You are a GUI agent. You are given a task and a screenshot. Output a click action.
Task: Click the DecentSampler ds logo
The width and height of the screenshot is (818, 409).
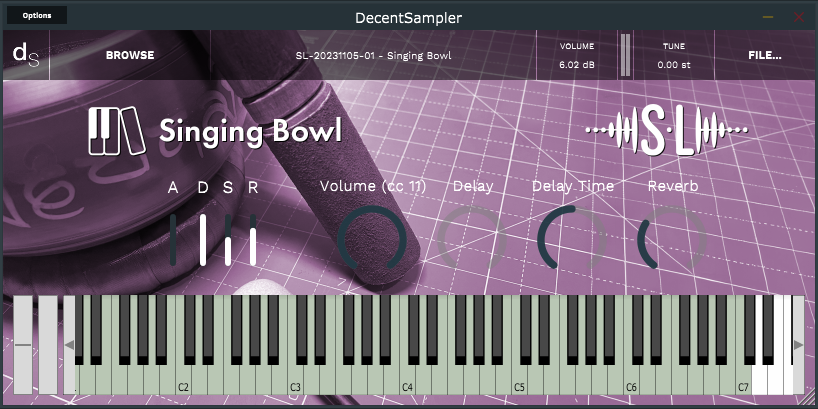(x=26, y=55)
